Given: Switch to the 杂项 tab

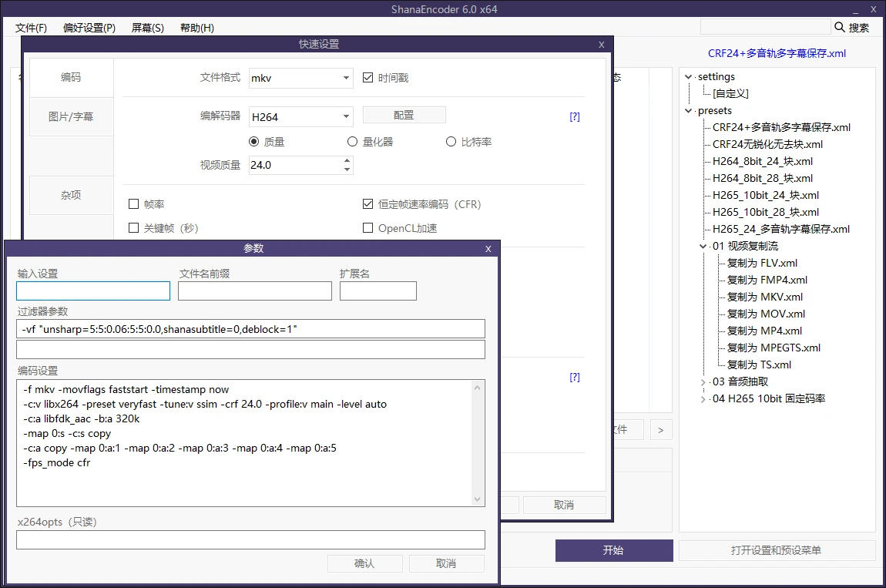Looking at the screenshot, I should [x=71, y=195].
